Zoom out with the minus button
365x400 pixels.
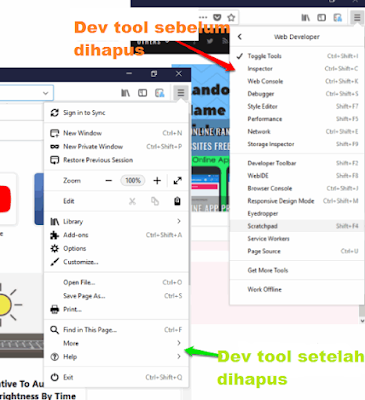point(109,181)
